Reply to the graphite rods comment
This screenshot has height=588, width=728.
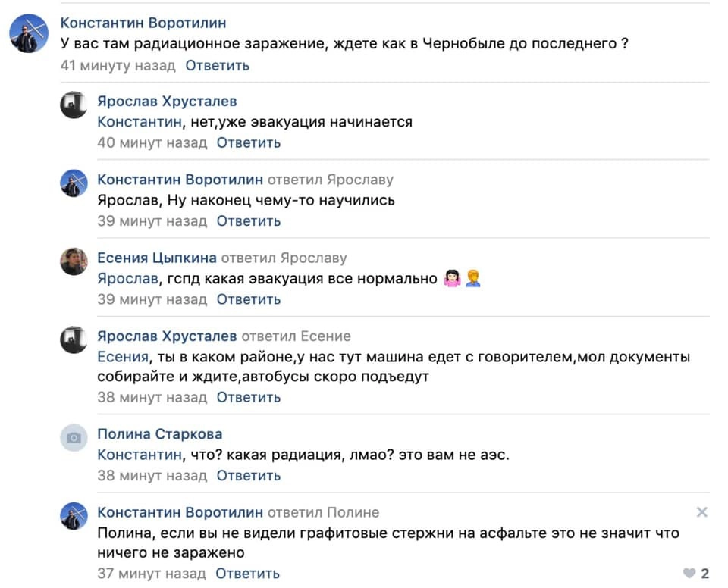[x=248, y=574]
